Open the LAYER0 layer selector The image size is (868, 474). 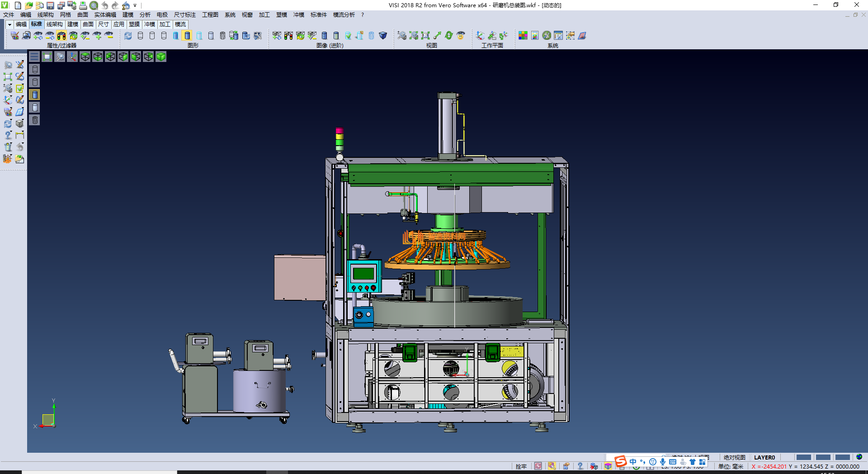pyautogui.click(x=764, y=457)
